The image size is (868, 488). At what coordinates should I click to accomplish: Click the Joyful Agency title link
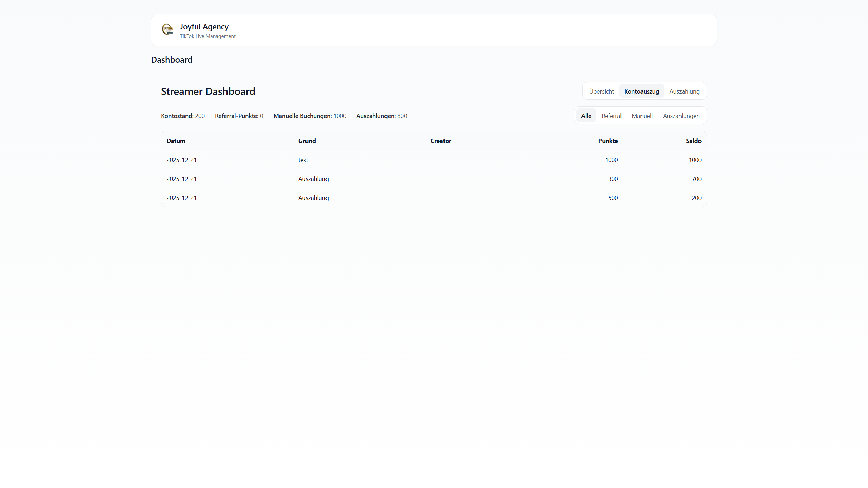click(x=204, y=27)
